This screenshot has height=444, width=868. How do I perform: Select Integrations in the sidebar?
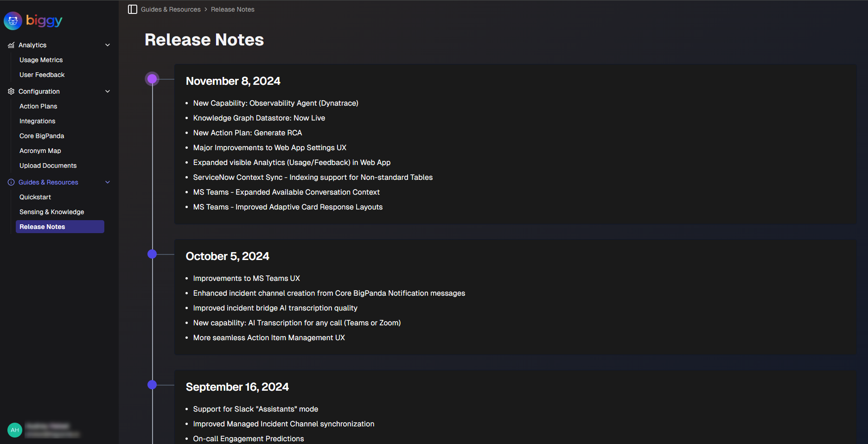pyautogui.click(x=37, y=121)
